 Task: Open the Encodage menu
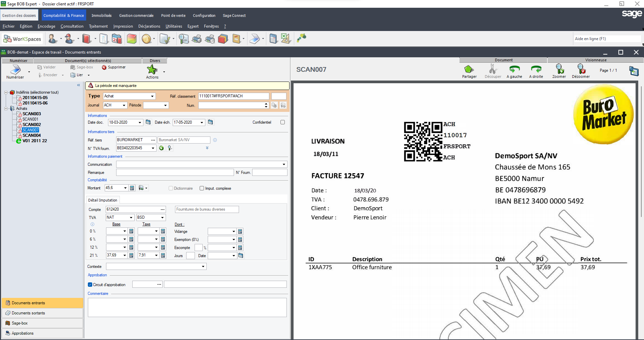tap(46, 26)
